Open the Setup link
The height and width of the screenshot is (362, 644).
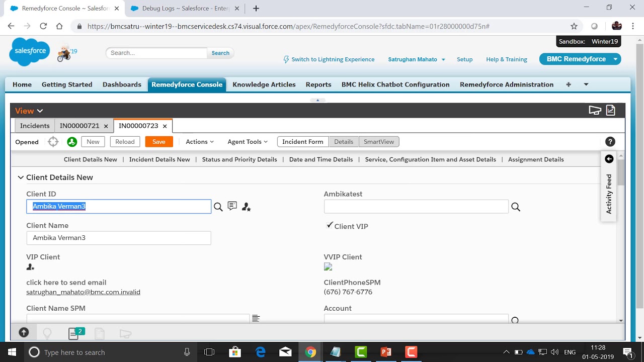tap(464, 59)
